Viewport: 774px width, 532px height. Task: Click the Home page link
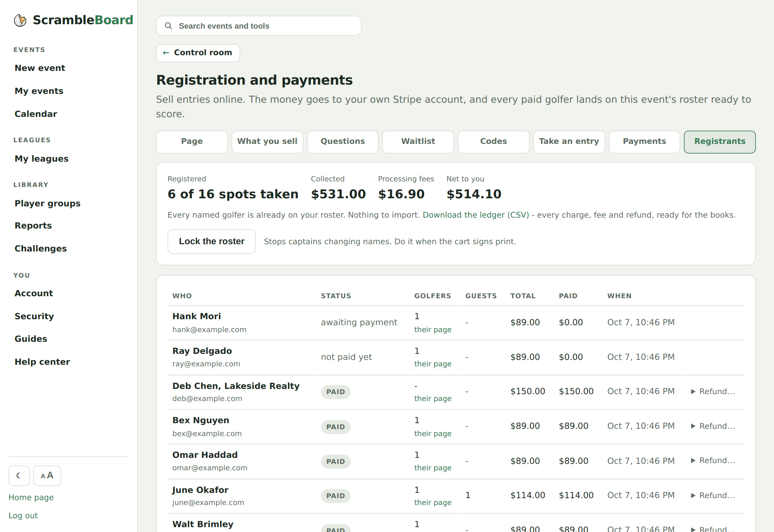coord(31,497)
